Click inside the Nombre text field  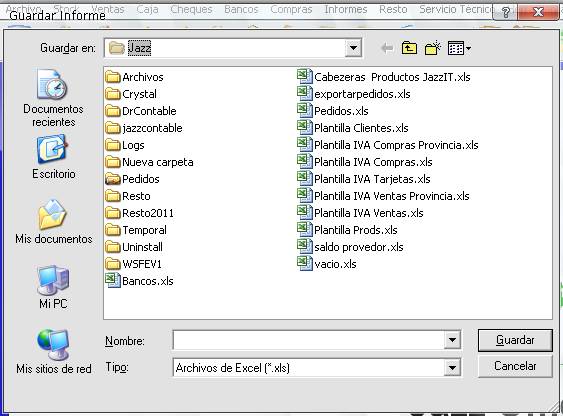point(308,340)
